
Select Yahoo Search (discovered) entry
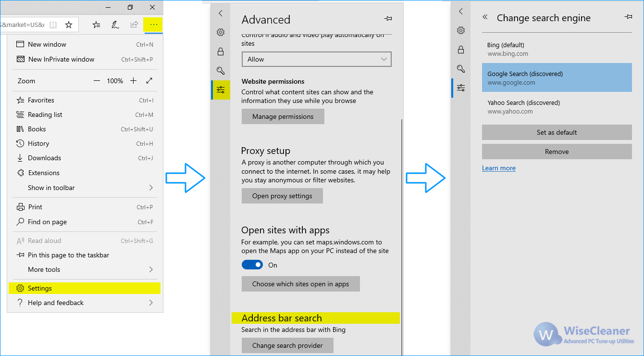click(x=557, y=107)
